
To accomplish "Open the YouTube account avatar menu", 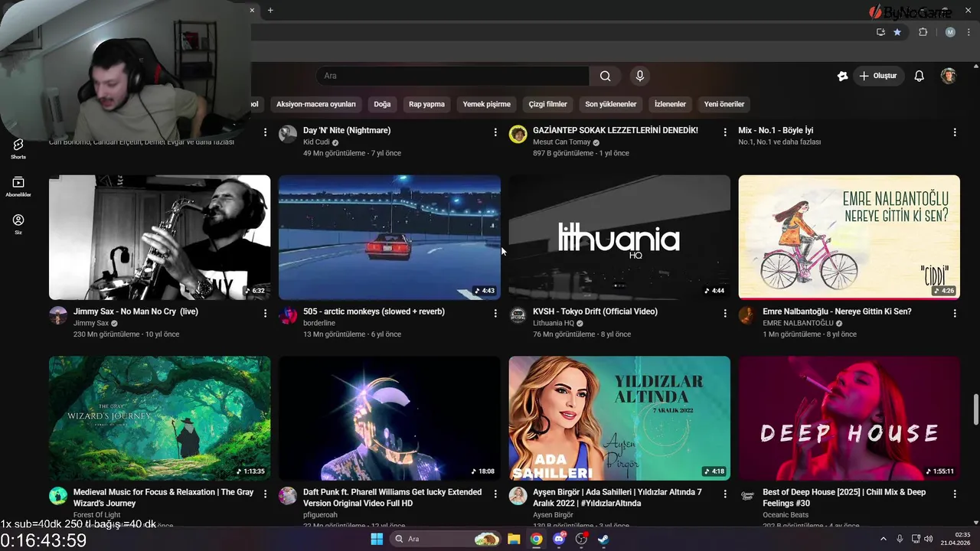I will pos(949,76).
